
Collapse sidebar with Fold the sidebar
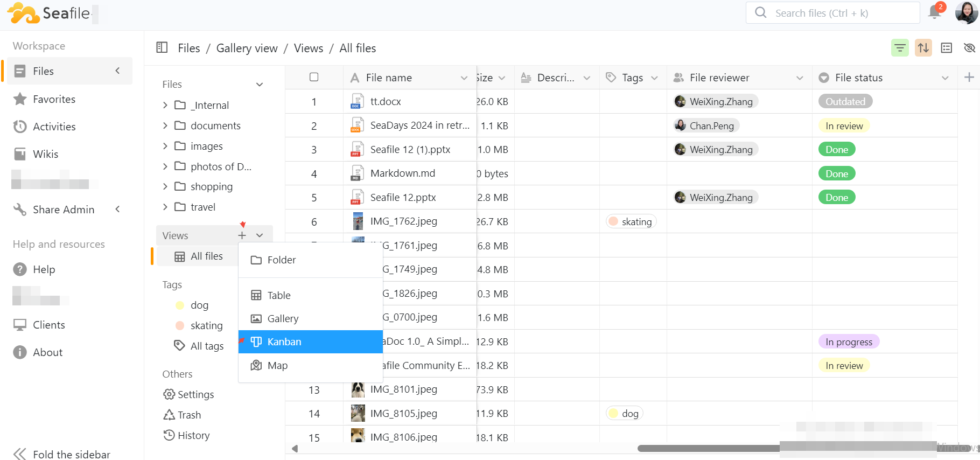point(61,454)
